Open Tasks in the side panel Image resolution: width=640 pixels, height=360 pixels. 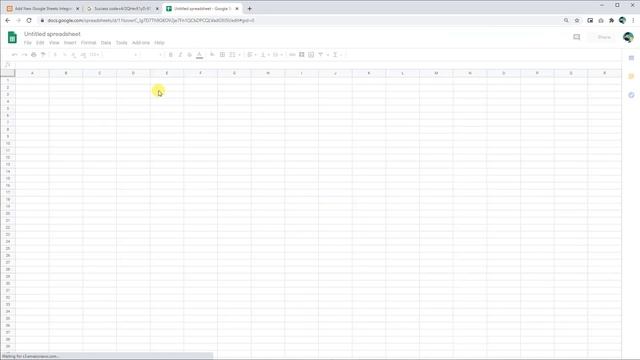[x=631, y=95]
